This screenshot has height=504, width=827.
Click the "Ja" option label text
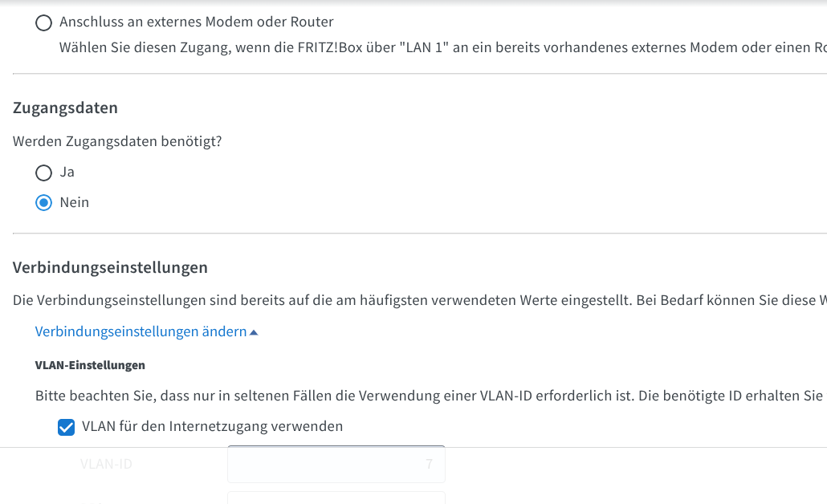coord(67,172)
